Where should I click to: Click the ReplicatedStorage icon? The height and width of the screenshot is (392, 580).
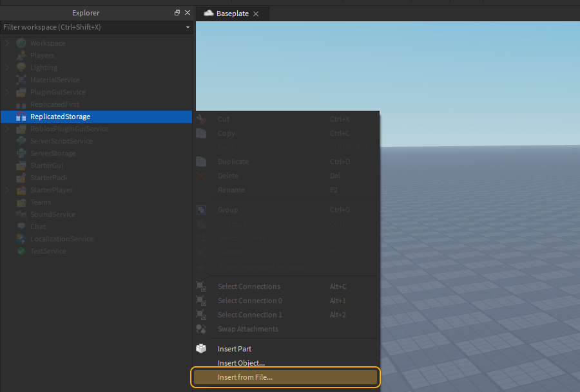point(21,117)
